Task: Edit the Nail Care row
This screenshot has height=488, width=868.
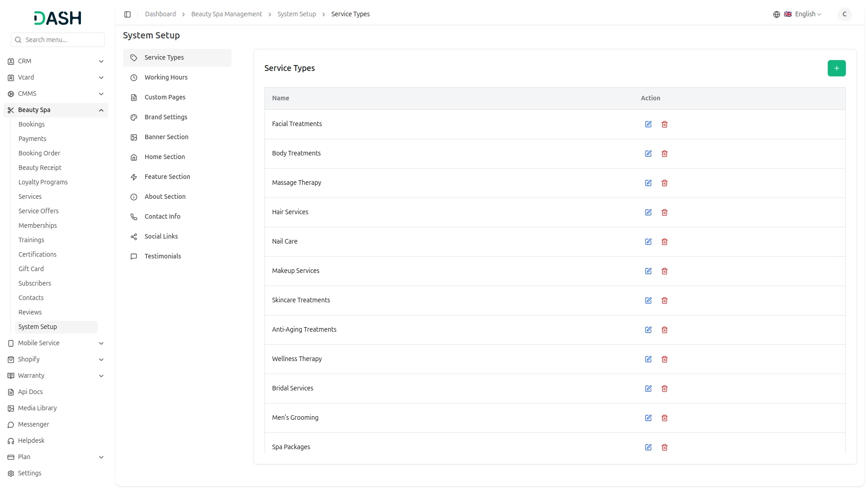Action: tap(648, 242)
